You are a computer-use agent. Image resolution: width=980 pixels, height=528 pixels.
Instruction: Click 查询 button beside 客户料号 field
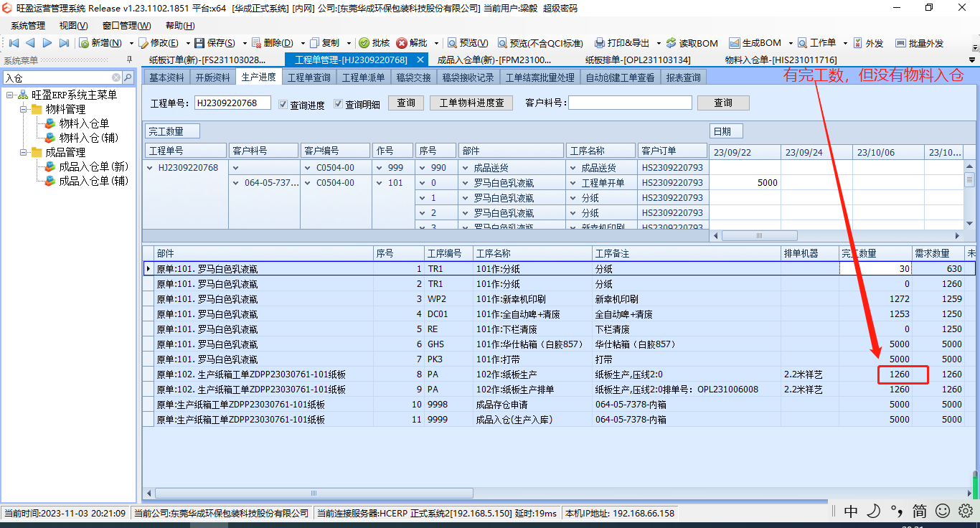(723, 103)
